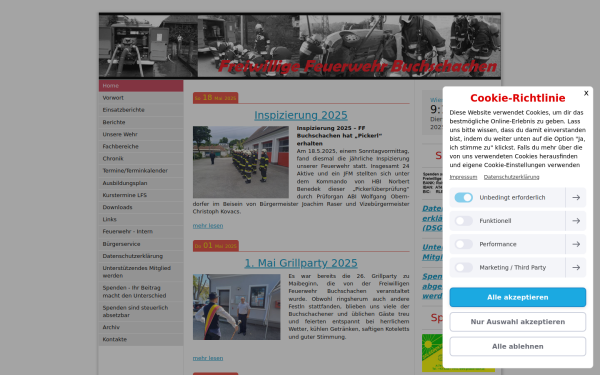The width and height of the screenshot is (600, 375).
Task: Open Ausbildungsplan menu item
Action: pyautogui.click(x=141, y=183)
